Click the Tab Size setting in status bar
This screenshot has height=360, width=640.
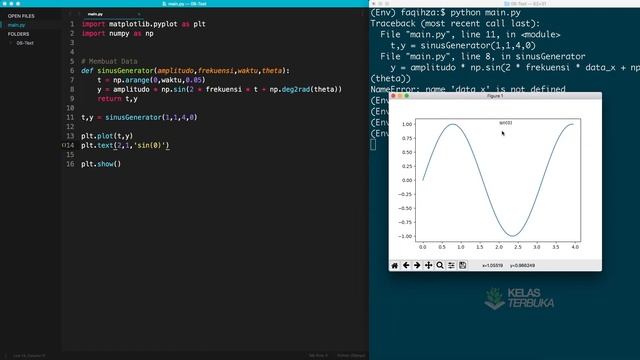[x=318, y=356]
